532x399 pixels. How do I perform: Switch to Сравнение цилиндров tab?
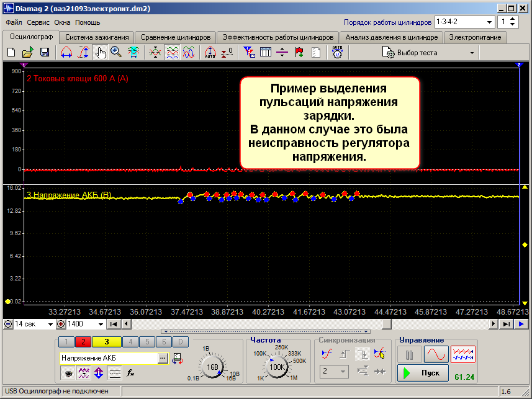[176, 37]
